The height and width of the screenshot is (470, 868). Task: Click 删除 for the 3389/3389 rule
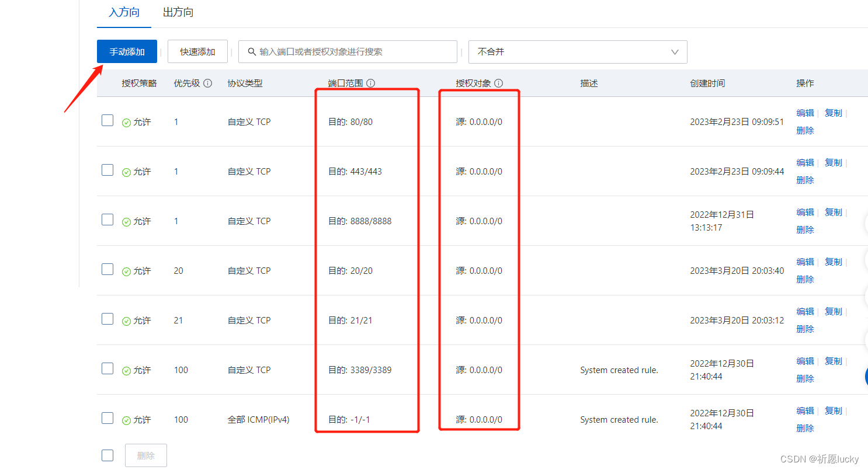[x=805, y=378]
